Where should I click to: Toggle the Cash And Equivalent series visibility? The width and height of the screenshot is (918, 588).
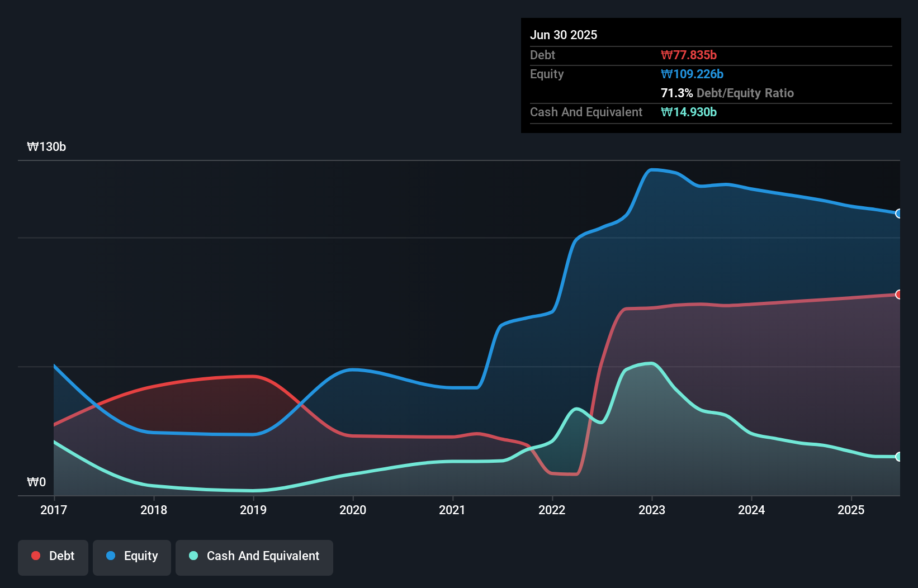tap(254, 556)
